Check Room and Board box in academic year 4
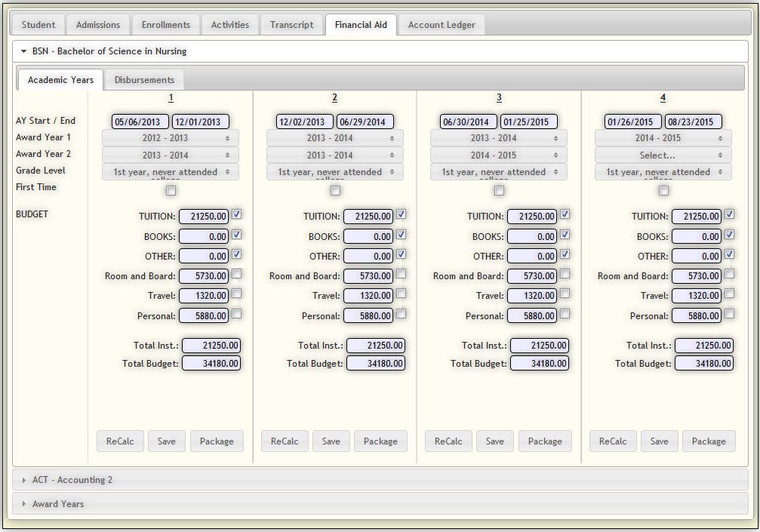 (x=729, y=274)
